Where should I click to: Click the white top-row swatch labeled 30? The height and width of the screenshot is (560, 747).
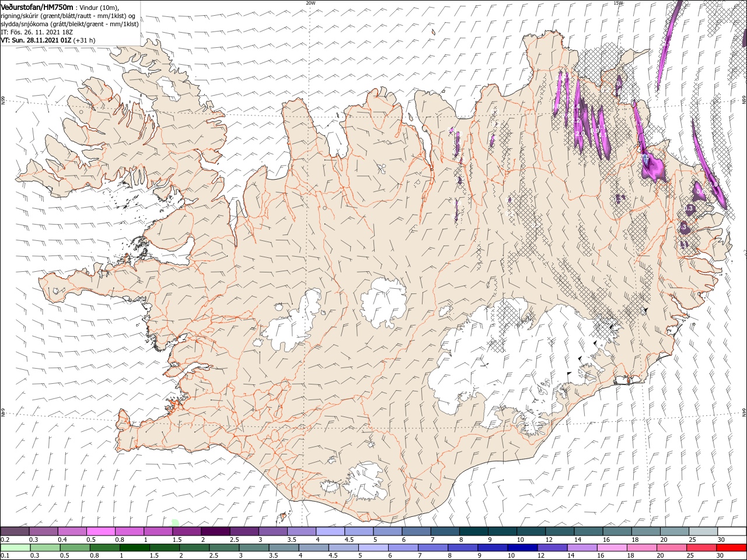coord(732,531)
